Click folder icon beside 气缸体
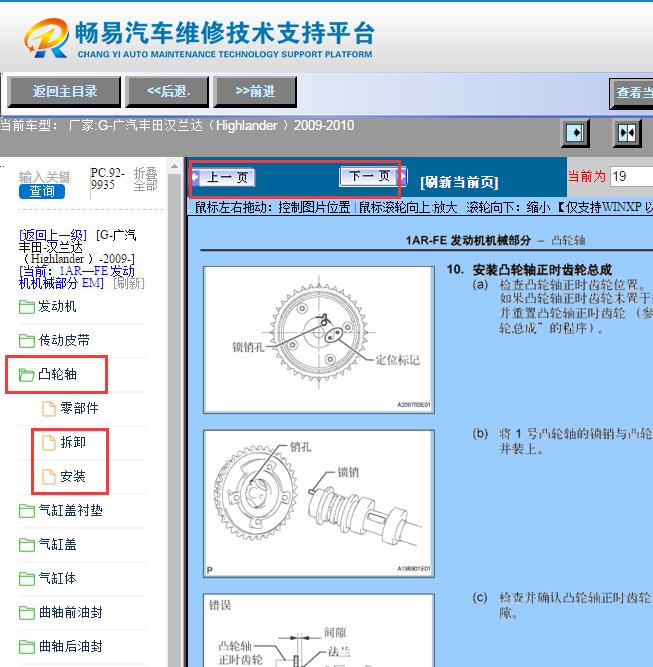The image size is (653, 667). 26,579
